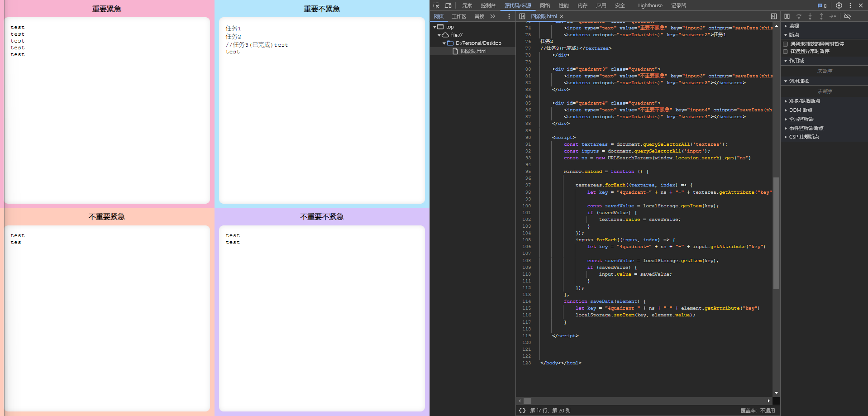Expand the 事件监听器断点 section
Image resolution: width=868 pixels, height=416 pixels.
coord(806,128)
